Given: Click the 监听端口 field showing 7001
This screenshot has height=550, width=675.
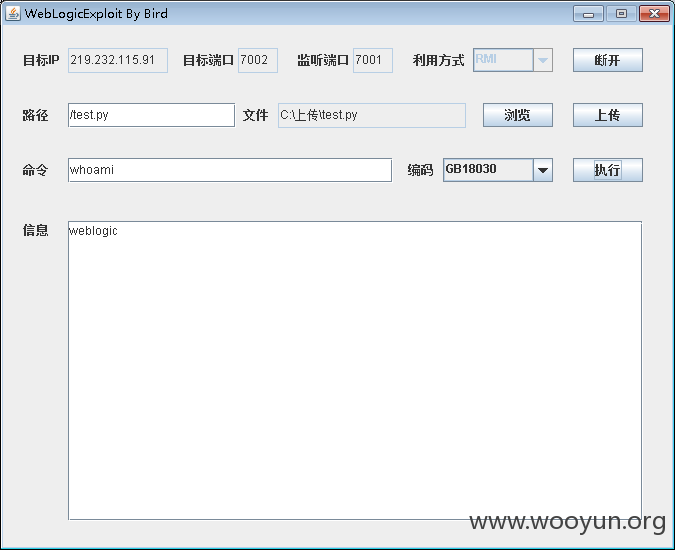Looking at the screenshot, I should [x=373, y=60].
